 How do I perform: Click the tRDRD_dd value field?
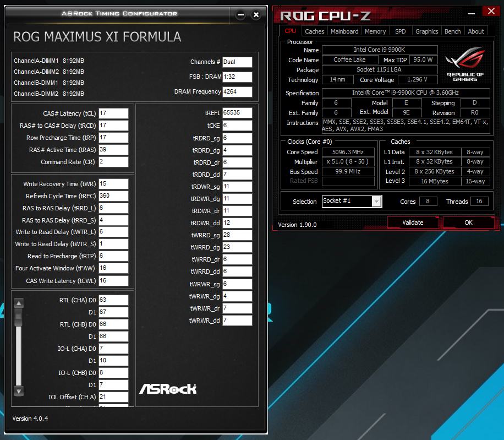[x=237, y=175]
